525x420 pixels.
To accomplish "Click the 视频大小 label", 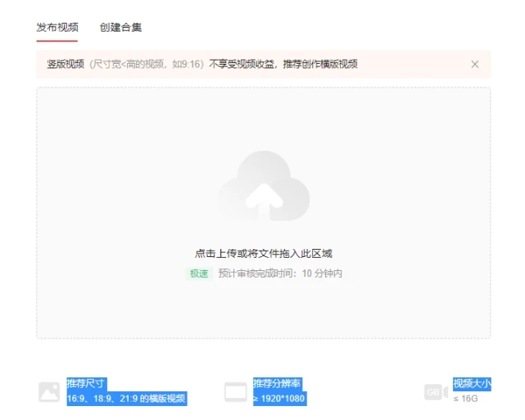I will 472,383.
